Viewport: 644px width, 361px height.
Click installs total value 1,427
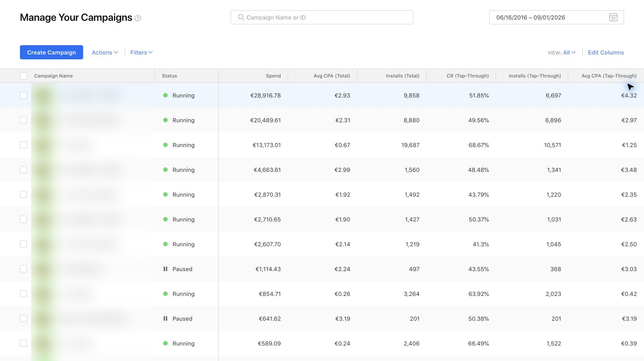click(411, 219)
